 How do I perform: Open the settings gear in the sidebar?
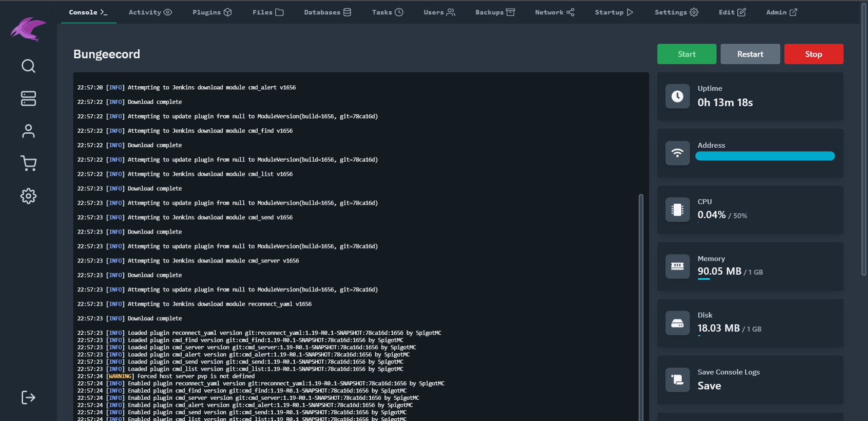click(28, 196)
